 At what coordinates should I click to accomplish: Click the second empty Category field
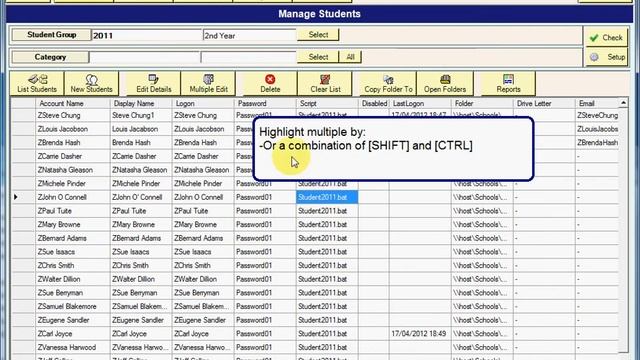pos(248,57)
